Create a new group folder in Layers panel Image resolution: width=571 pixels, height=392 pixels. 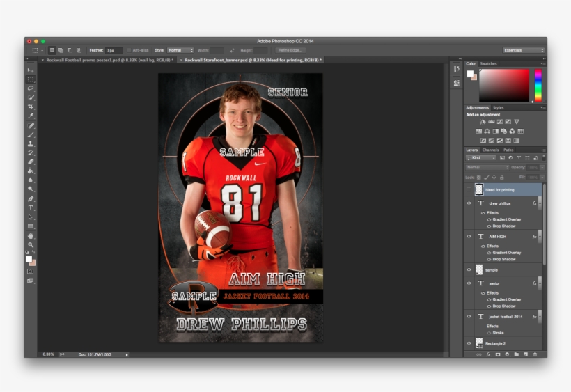click(x=517, y=354)
